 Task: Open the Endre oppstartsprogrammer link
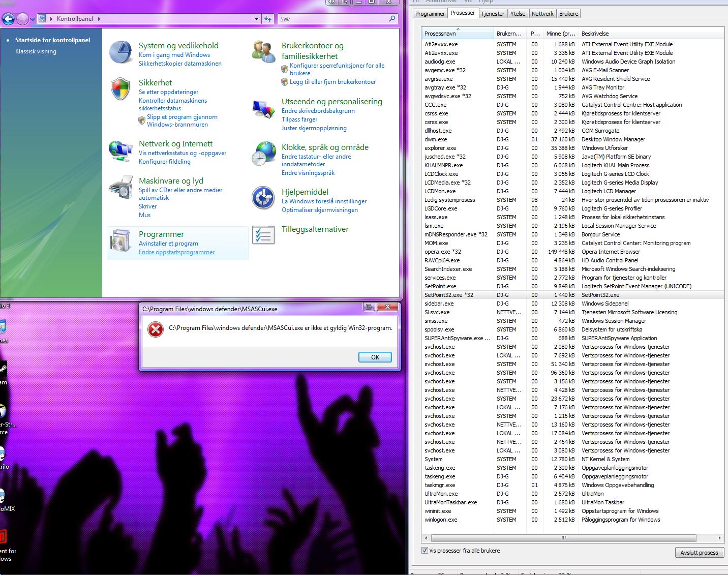[176, 252]
